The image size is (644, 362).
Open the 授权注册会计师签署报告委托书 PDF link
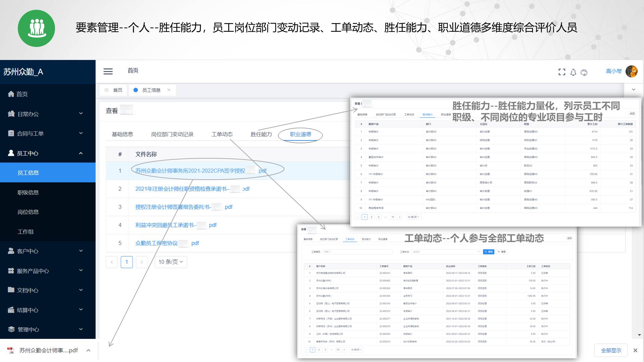tap(184, 207)
